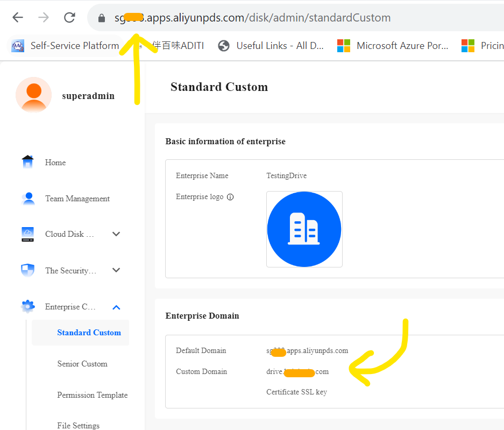The width and height of the screenshot is (504, 430).
Task: Click the blue enterprise logo image
Action: click(304, 229)
